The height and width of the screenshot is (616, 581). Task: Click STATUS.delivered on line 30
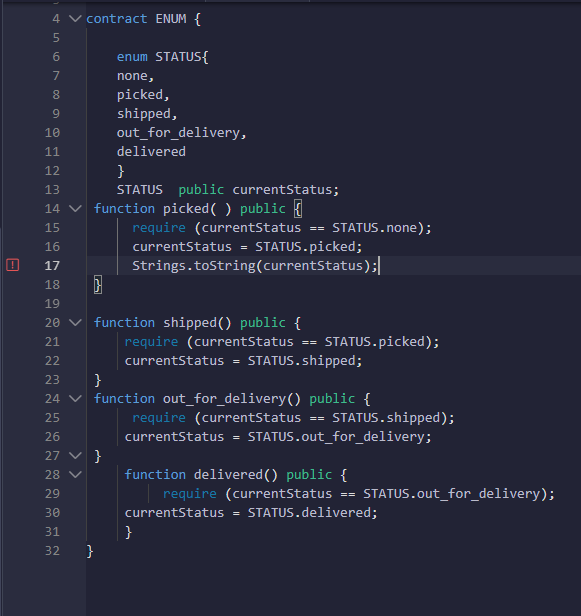click(309, 513)
